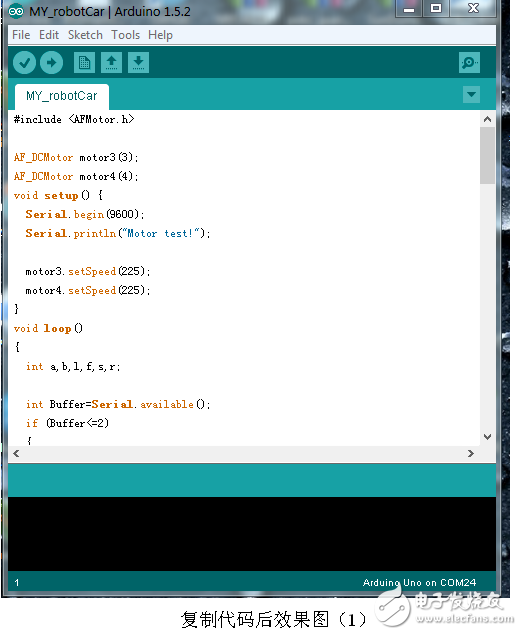
Task: Click the vertical scrollbar down arrow
Action: coord(488,437)
